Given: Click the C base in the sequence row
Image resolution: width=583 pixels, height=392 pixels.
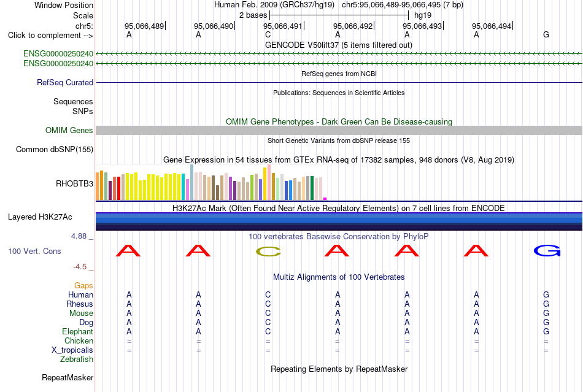Looking at the screenshot, I should (x=268, y=34).
